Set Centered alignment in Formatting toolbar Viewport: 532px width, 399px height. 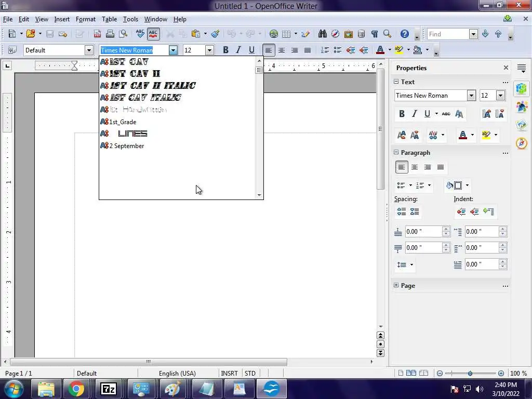(x=281, y=50)
